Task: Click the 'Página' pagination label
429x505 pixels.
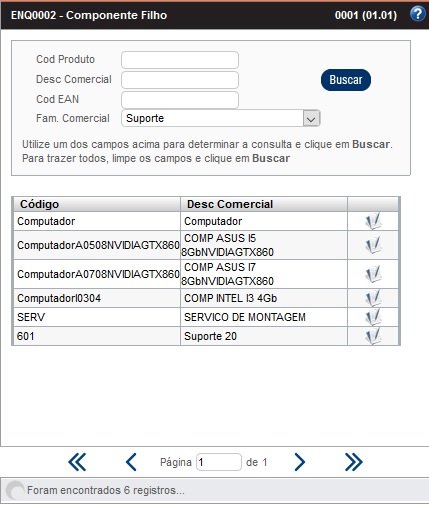Action: 176,462
